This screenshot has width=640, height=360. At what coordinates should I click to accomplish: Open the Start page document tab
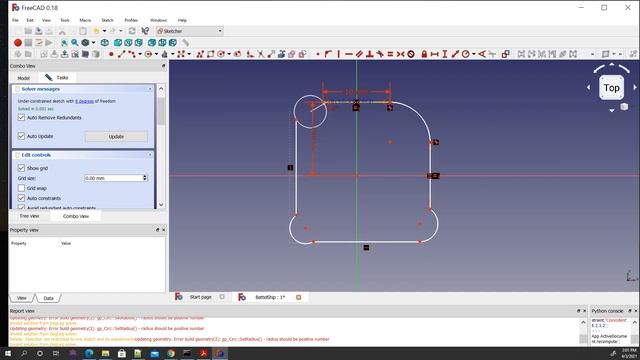click(x=200, y=297)
